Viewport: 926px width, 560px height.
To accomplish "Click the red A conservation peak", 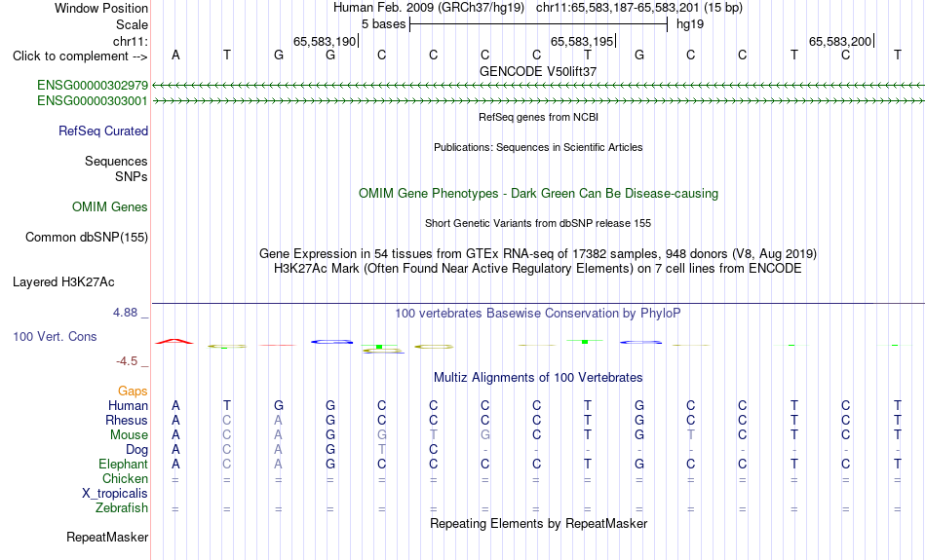I will 174,341.
